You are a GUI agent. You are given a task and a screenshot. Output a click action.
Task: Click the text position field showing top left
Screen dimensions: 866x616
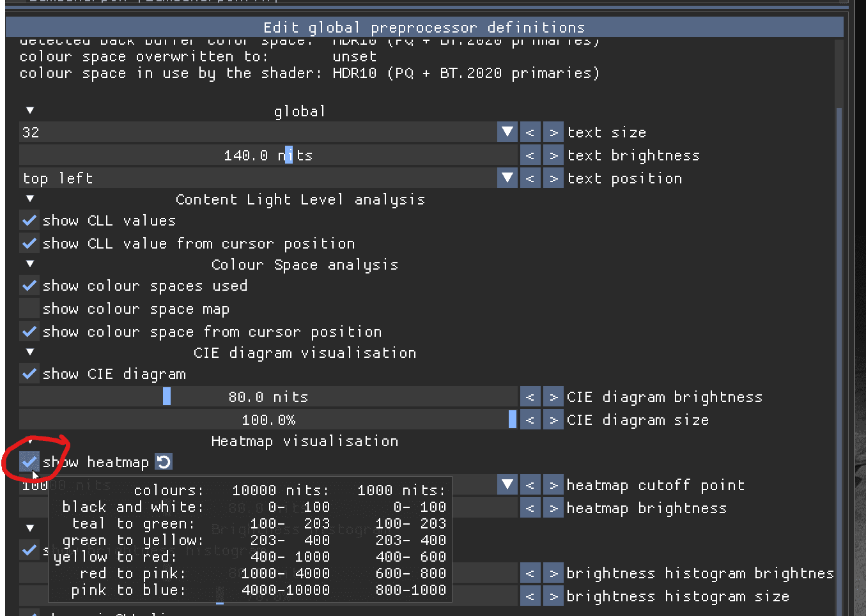(258, 178)
